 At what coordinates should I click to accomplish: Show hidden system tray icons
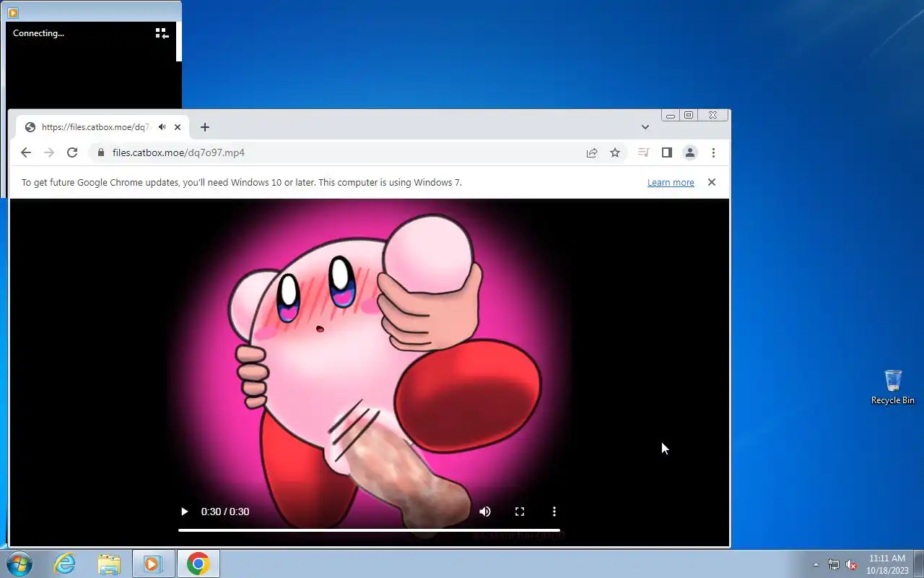pos(816,564)
